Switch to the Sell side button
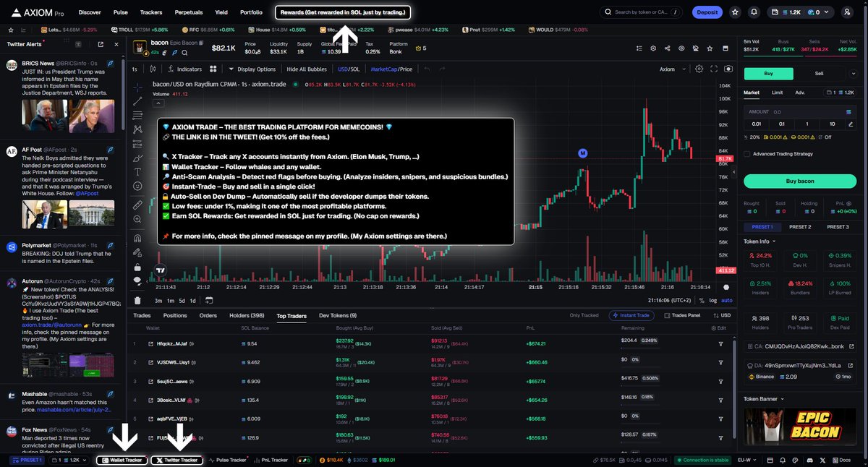This screenshot has height=467, width=868. click(819, 74)
